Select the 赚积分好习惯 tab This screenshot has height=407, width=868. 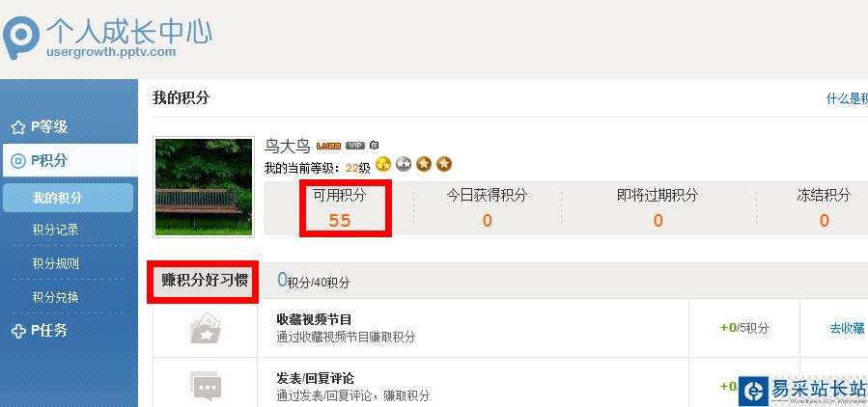(204, 281)
